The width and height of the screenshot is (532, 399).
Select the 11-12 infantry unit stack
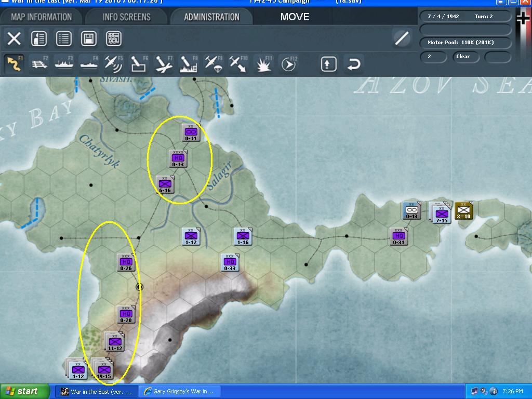point(114,342)
